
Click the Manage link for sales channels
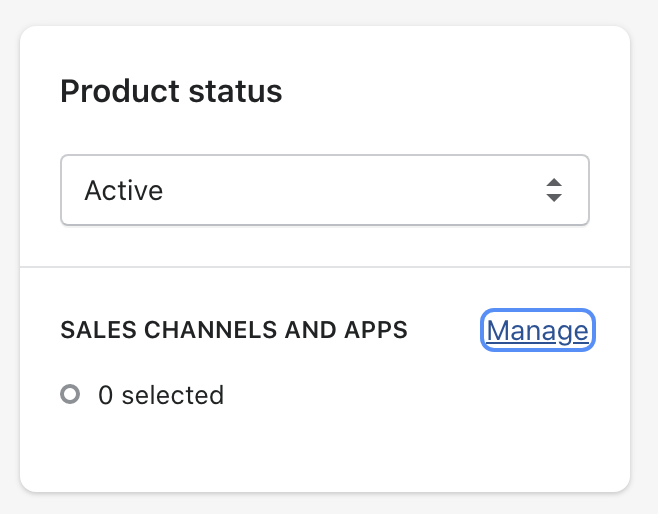pyautogui.click(x=538, y=330)
